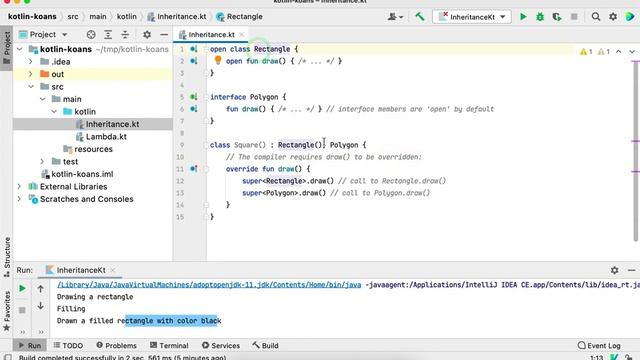This screenshot has height=360, width=640.
Task: Build project with the hammer icon
Action: (420, 17)
